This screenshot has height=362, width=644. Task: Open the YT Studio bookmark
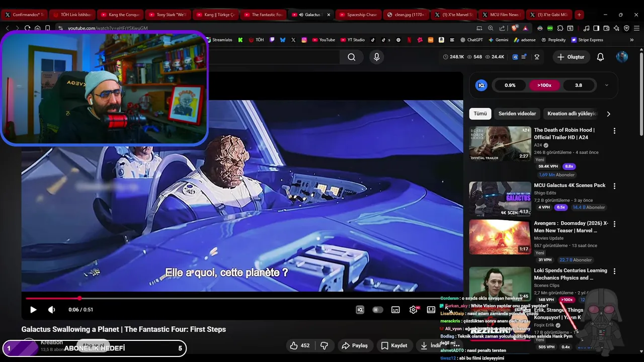tap(353, 40)
